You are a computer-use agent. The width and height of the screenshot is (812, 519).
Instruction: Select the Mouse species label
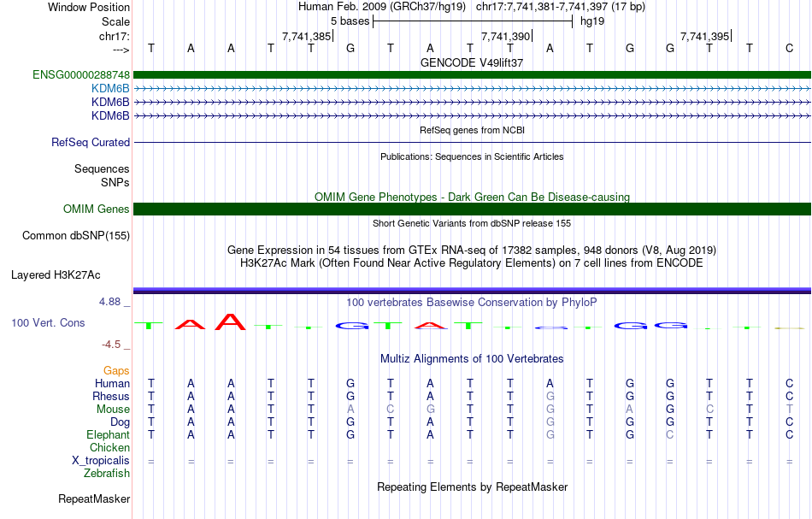114,410
